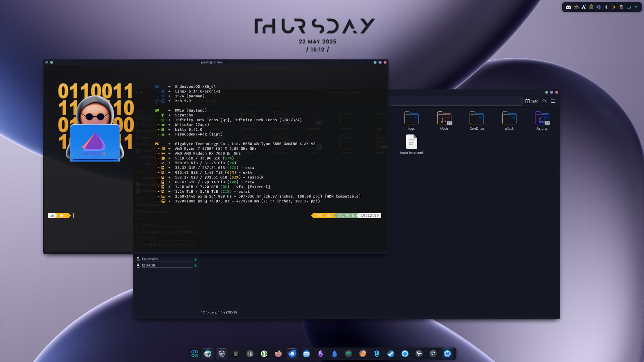Open OBS Studio from the dock
This screenshot has height=362, width=644.
coord(419,354)
